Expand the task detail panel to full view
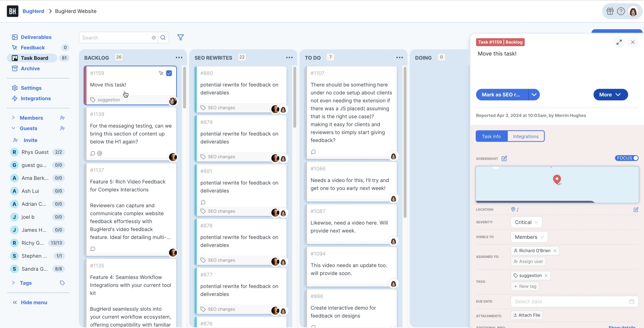This screenshot has width=644, height=328. 619,42
